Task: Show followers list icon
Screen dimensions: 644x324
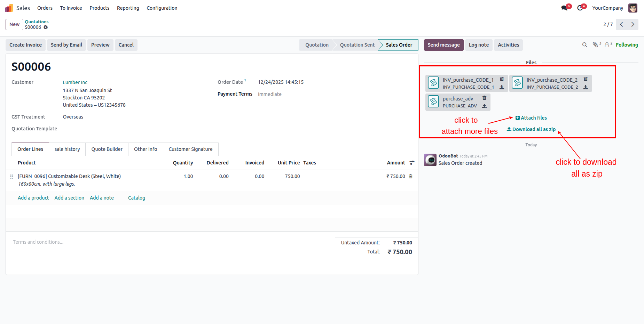Action: click(607, 45)
